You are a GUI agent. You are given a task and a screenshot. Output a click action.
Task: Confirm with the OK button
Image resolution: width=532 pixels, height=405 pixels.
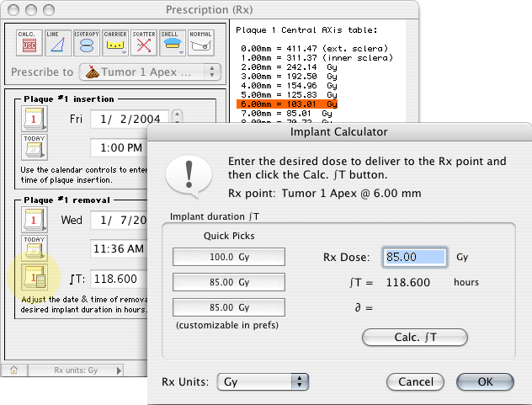pyautogui.click(x=485, y=382)
